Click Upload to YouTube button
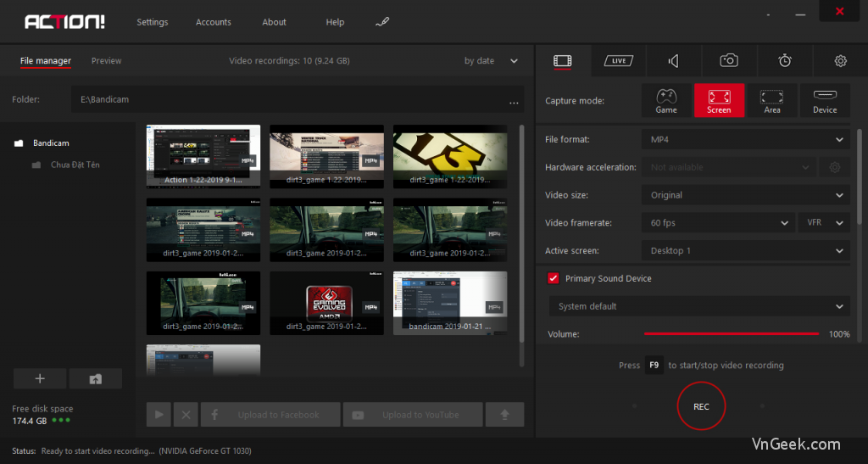This screenshot has height=464, width=868. point(413,415)
